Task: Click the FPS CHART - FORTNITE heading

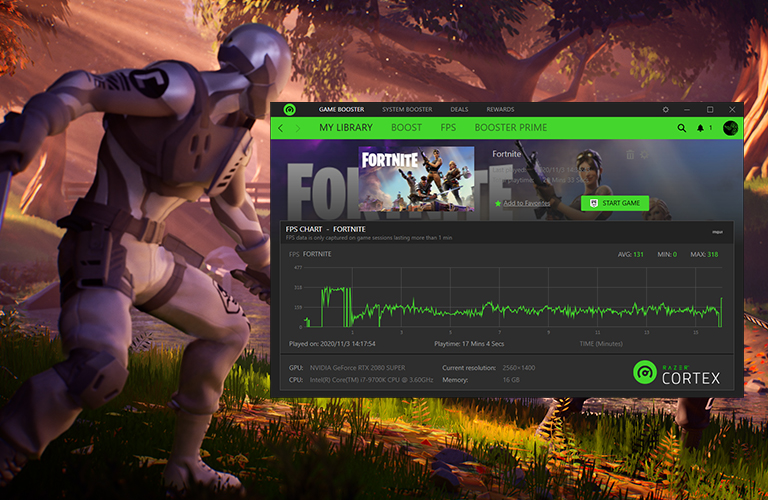Action: [326, 229]
